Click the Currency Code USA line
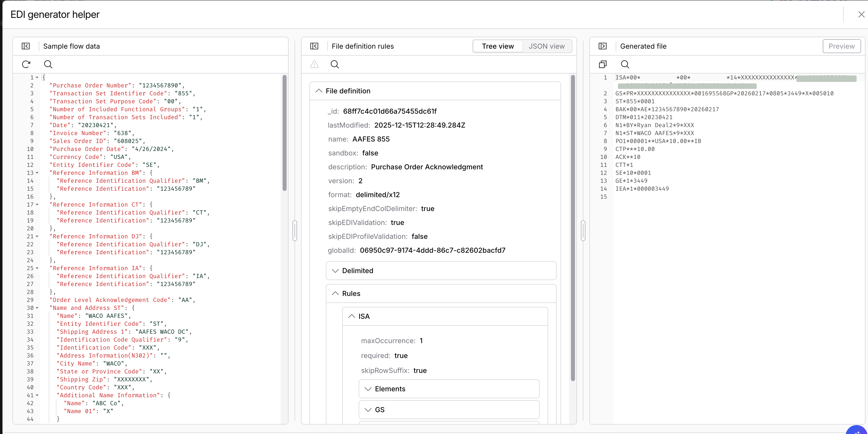 (90, 157)
